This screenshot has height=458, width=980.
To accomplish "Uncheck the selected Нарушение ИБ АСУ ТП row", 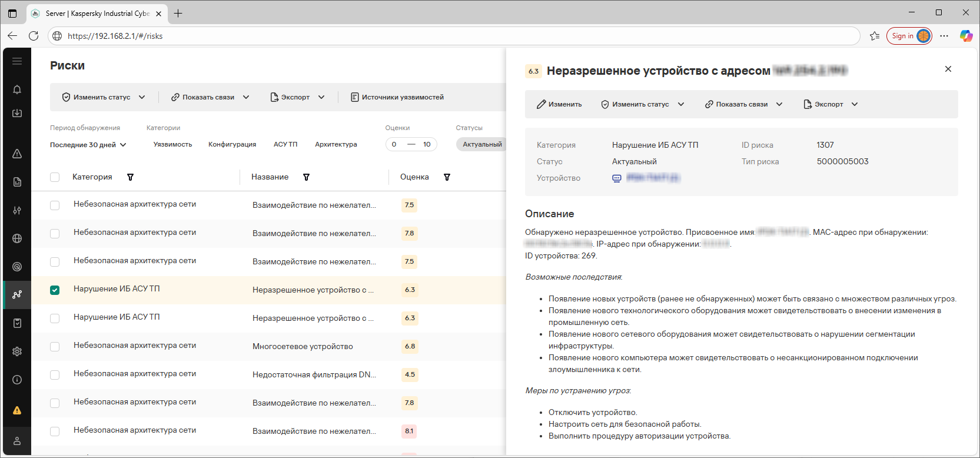I will tap(55, 290).
